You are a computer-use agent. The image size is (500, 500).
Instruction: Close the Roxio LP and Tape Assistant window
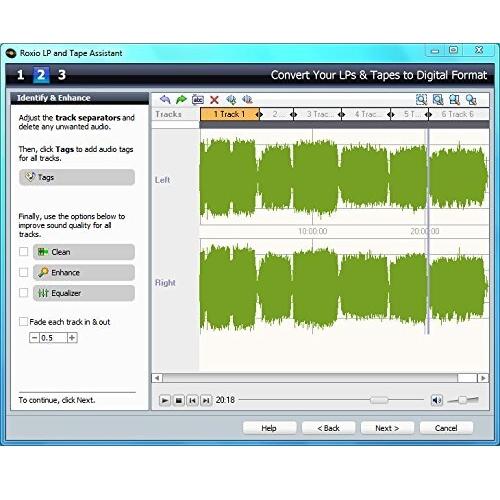(479, 50)
